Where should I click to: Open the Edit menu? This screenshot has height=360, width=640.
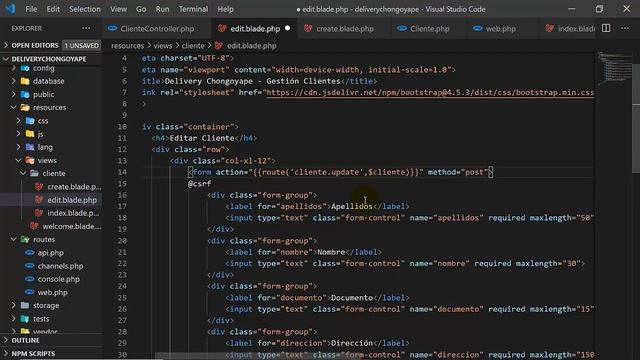point(53,9)
